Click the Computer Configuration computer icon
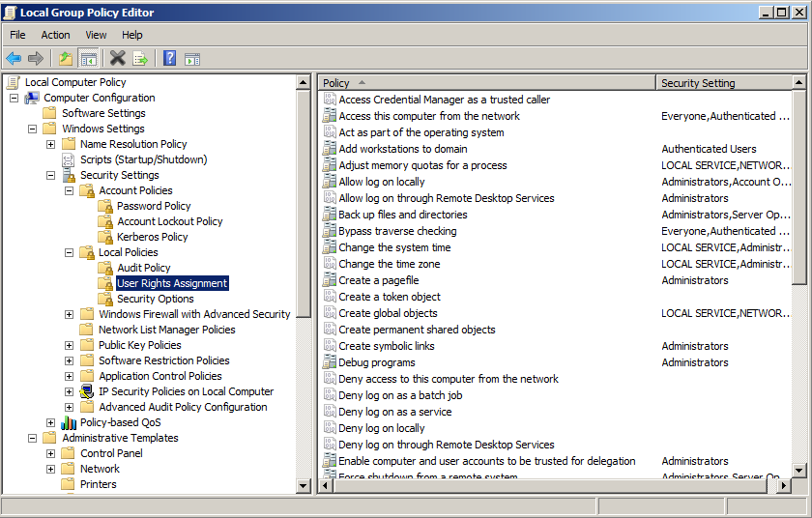Image resolution: width=812 pixels, height=518 pixels. 32,98
